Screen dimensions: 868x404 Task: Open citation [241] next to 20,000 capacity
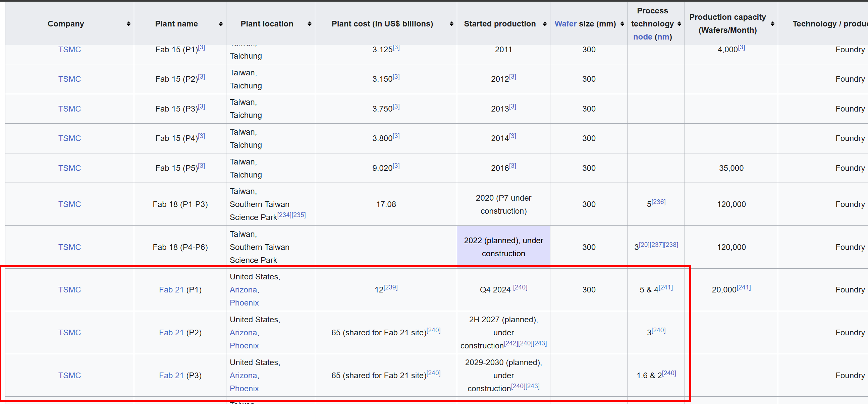[x=743, y=287]
